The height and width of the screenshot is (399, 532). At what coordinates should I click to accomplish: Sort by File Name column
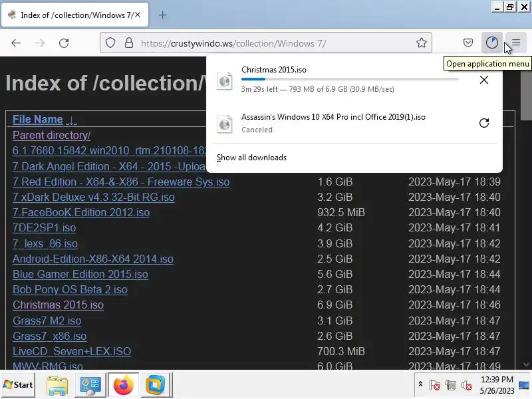38,119
